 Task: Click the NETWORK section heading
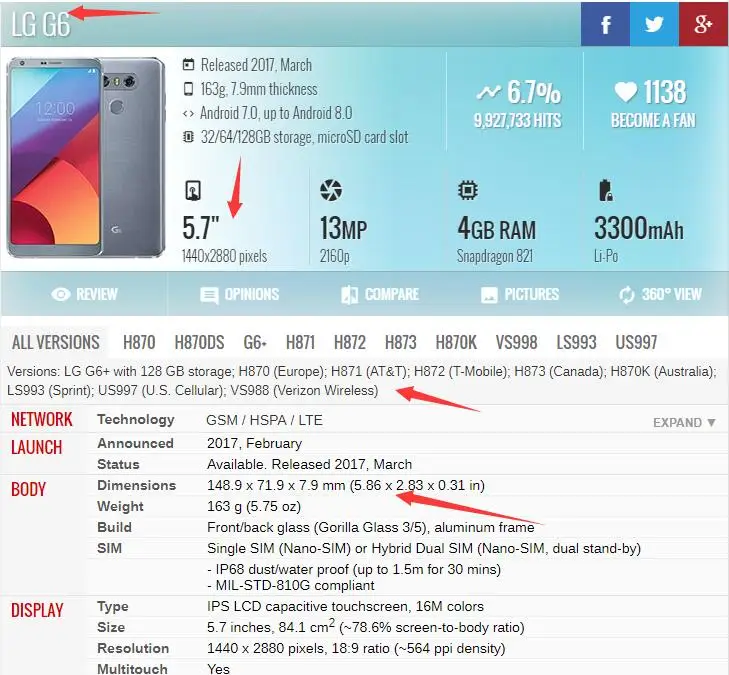pyautogui.click(x=42, y=419)
